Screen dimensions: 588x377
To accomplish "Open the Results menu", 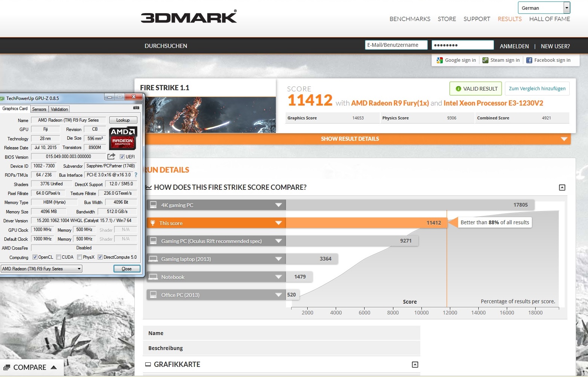I will click(x=509, y=19).
